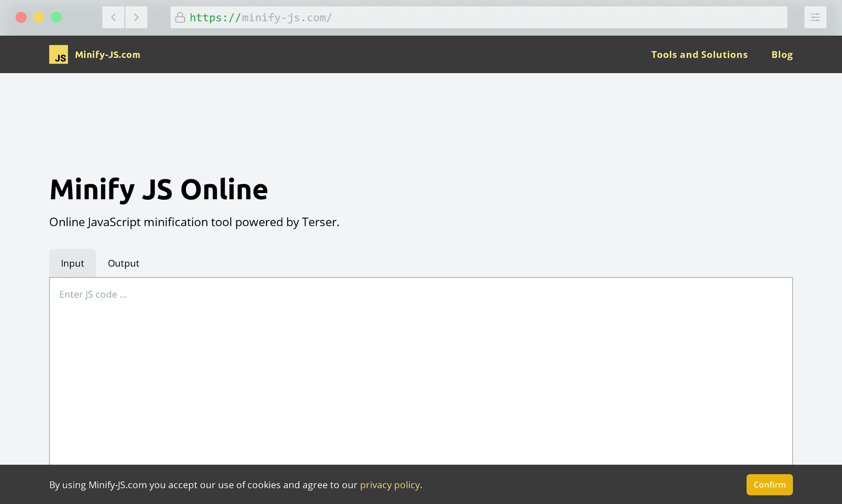Image resolution: width=842 pixels, height=504 pixels.
Task: Click the padlock icon in address bar
Action: [180, 17]
